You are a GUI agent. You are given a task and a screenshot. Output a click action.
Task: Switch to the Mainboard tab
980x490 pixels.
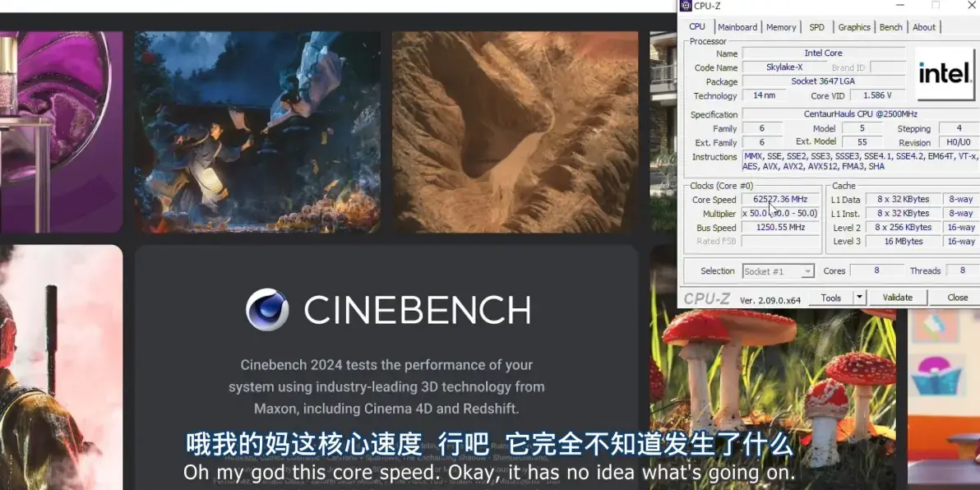coord(737,26)
